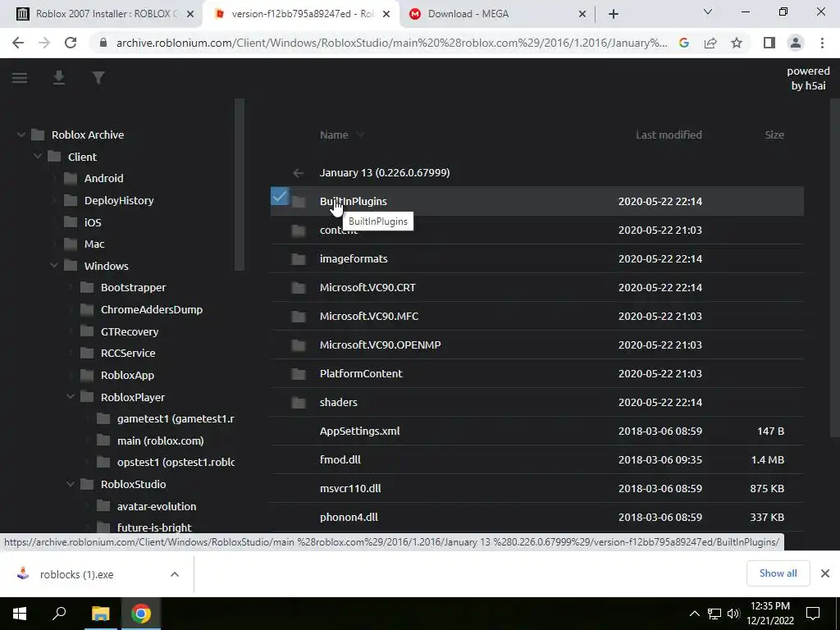Collapse the Client tree node
This screenshot has height=630, width=840.
coord(38,157)
